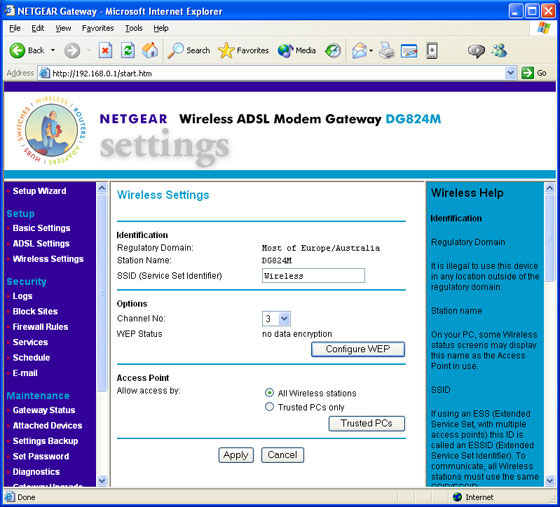Open Attached Devices in sidebar
The width and height of the screenshot is (560, 507).
(x=48, y=425)
